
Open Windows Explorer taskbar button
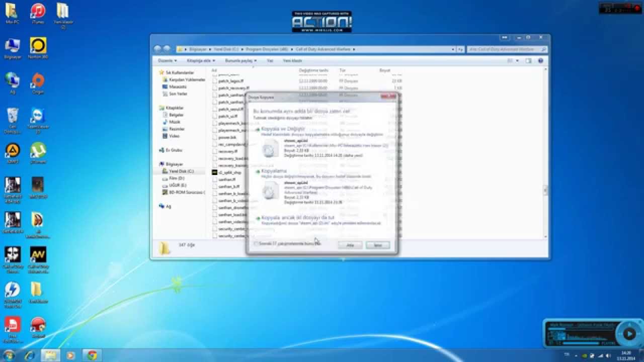[x=51, y=355]
